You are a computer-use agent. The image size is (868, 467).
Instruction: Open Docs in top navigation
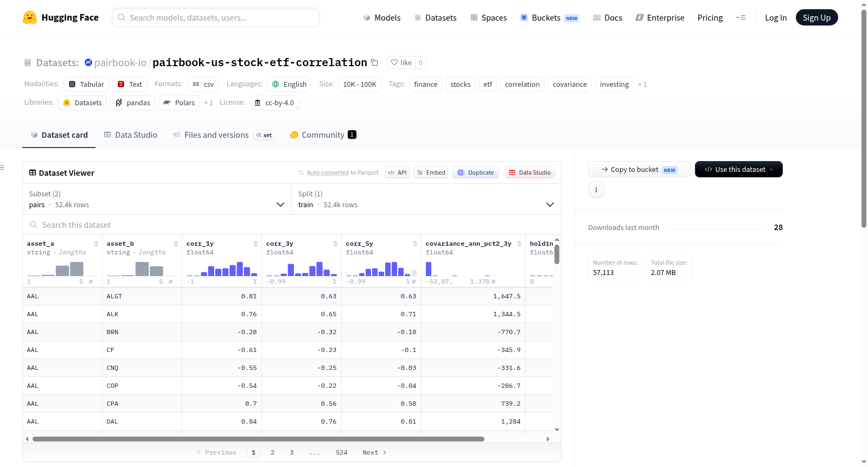(607, 17)
